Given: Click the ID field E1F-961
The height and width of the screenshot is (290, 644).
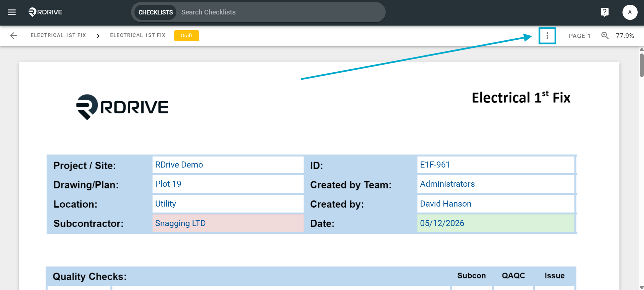Looking at the screenshot, I should click(496, 165).
